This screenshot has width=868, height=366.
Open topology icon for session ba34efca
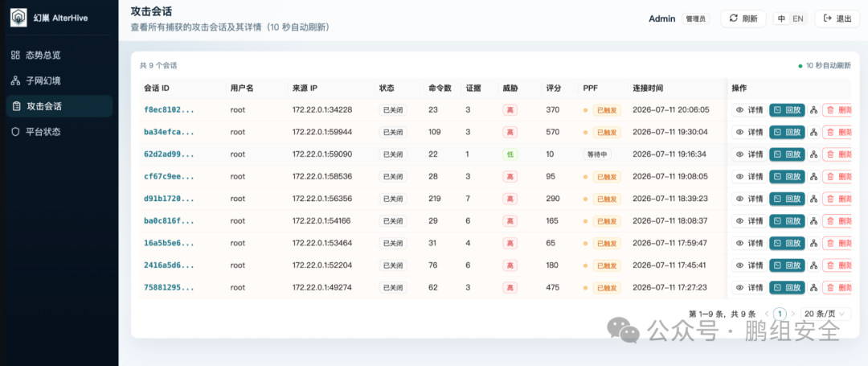pos(813,133)
